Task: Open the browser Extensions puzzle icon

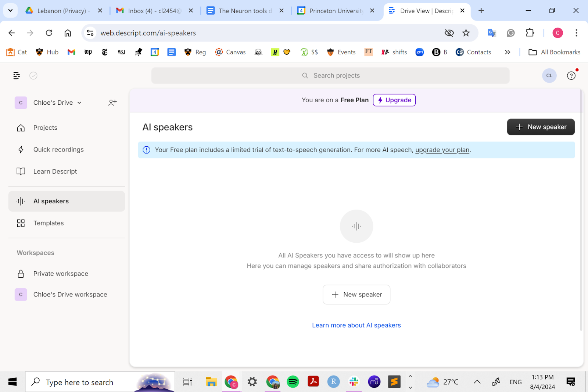Action: 530,33
